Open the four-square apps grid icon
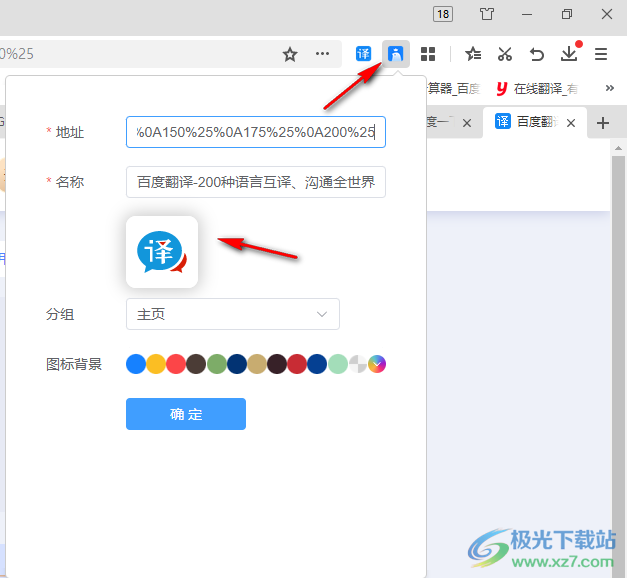The image size is (627, 578). click(428, 54)
